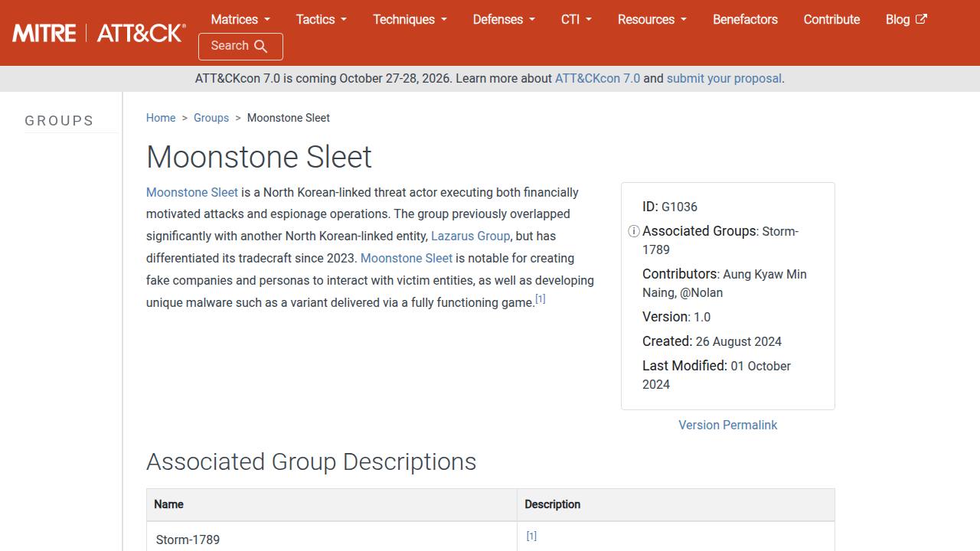The height and width of the screenshot is (551, 980).
Task: Click the Associated Group Descriptions heading
Action: coord(312,461)
